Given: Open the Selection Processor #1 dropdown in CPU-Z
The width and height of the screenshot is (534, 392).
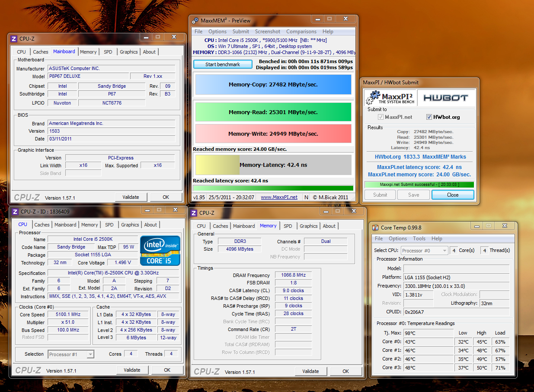Looking at the screenshot, I should coord(71,354).
